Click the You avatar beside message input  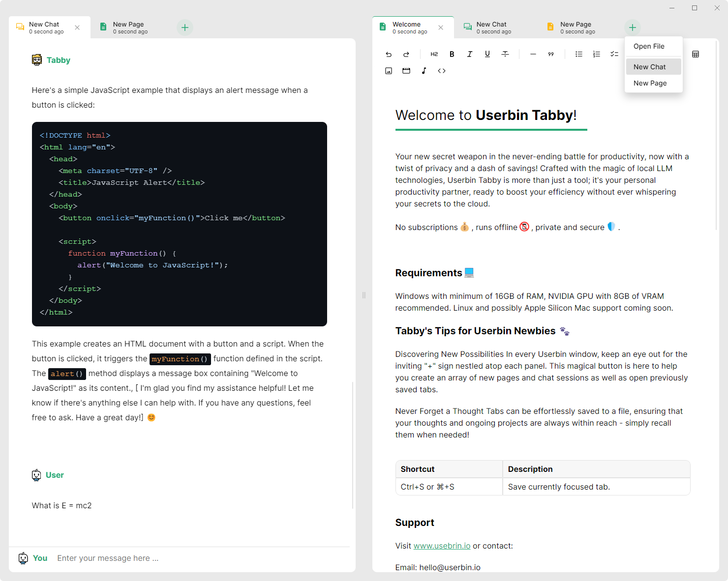click(23, 558)
